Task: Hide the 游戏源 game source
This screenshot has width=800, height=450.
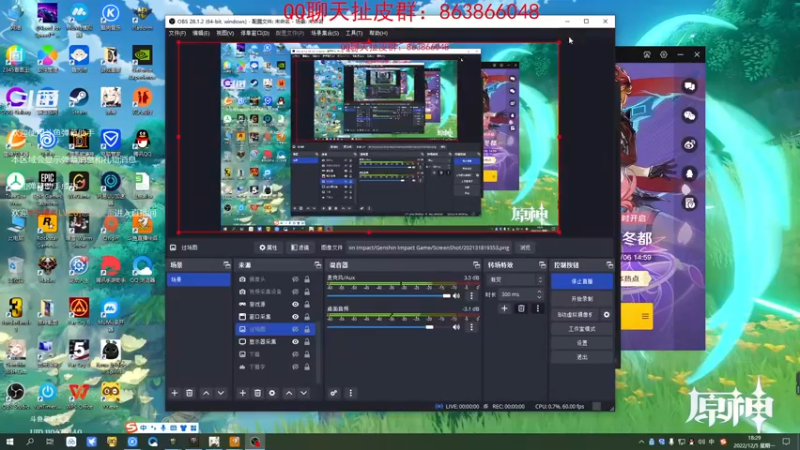Action: click(295, 304)
